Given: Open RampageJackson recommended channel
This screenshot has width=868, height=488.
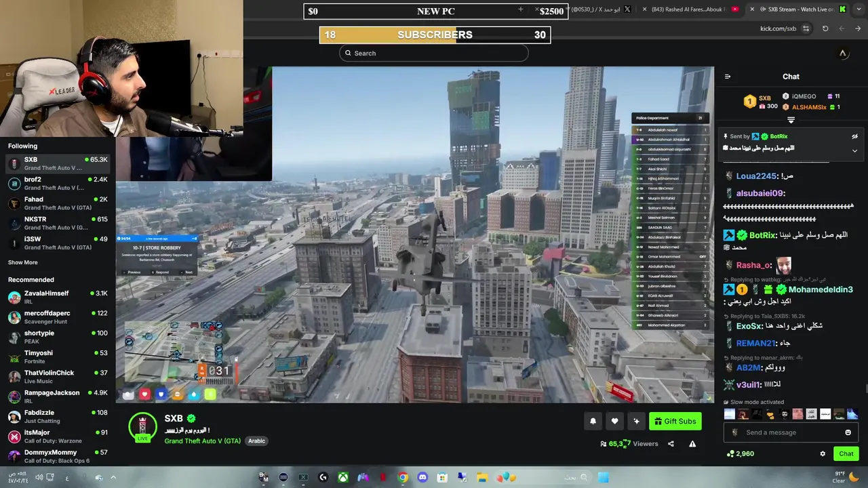Looking at the screenshot, I should (x=58, y=396).
